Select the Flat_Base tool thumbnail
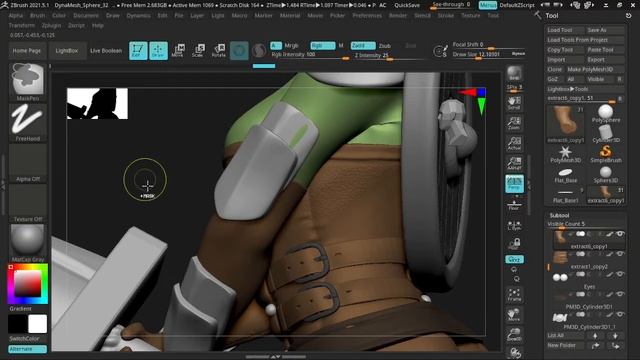The image size is (640, 360). coord(565,174)
